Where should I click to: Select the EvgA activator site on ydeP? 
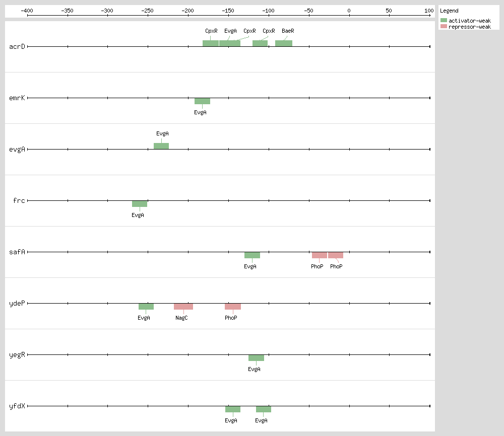146,307
